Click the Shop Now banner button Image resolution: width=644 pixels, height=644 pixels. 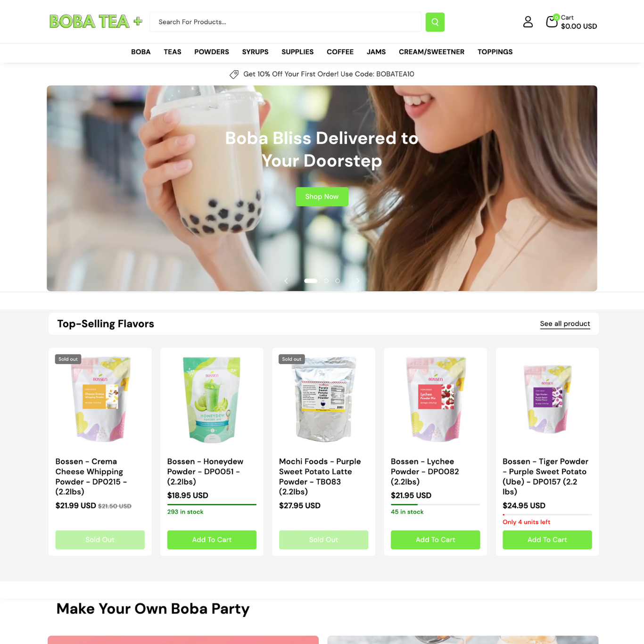click(322, 197)
